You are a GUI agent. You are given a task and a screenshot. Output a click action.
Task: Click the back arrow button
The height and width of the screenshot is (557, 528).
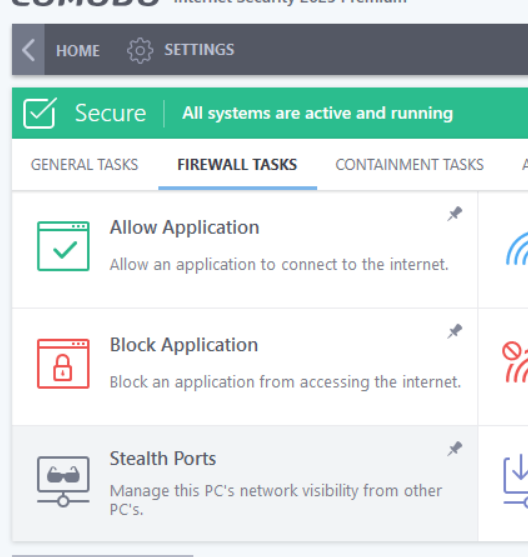tap(28, 50)
